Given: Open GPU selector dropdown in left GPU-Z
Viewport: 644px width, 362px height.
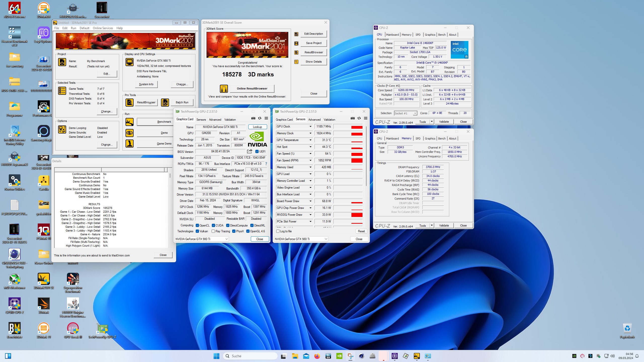Looking at the screenshot, I should 202,239.
